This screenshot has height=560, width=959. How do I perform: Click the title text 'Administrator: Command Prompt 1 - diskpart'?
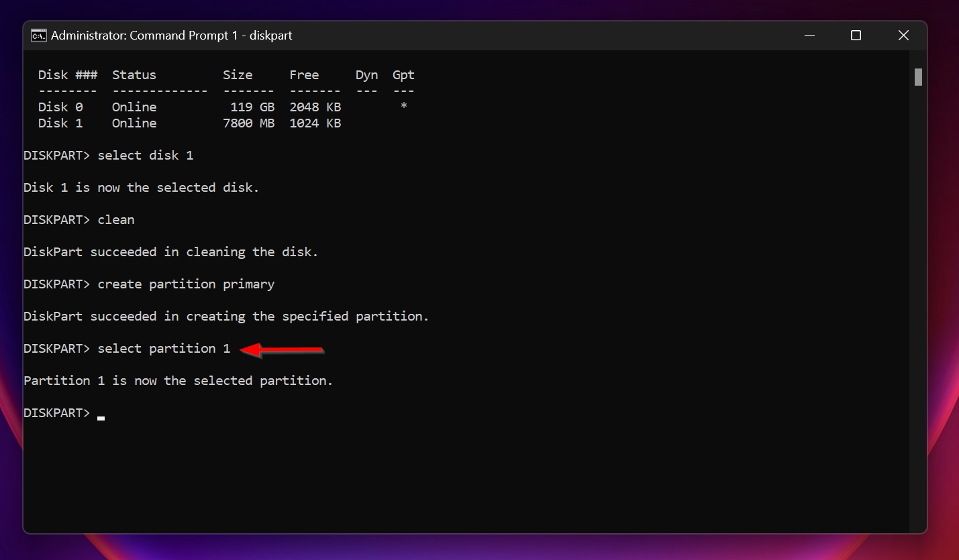pyautogui.click(x=172, y=36)
